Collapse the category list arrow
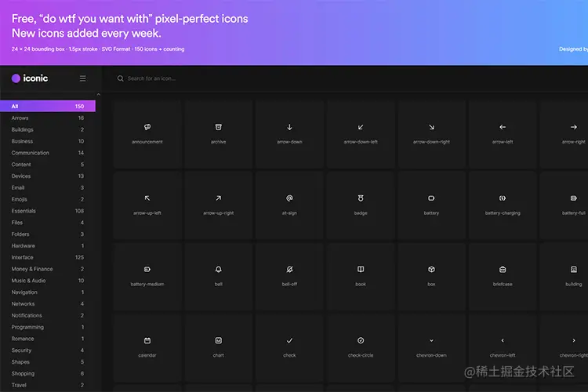This screenshot has height=392, width=588. 99,95
